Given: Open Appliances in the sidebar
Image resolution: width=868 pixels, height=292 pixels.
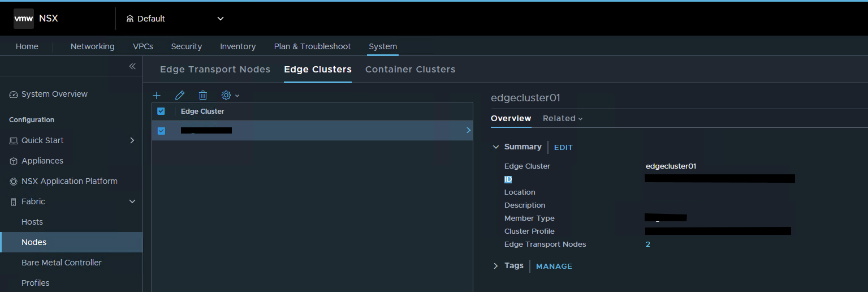Looking at the screenshot, I should click(x=42, y=161).
